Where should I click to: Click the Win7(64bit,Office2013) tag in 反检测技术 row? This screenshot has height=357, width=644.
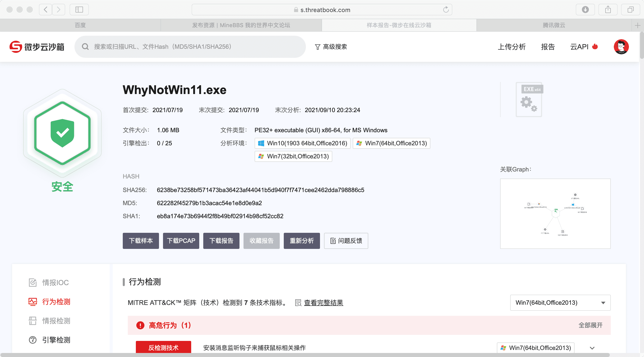point(536,348)
